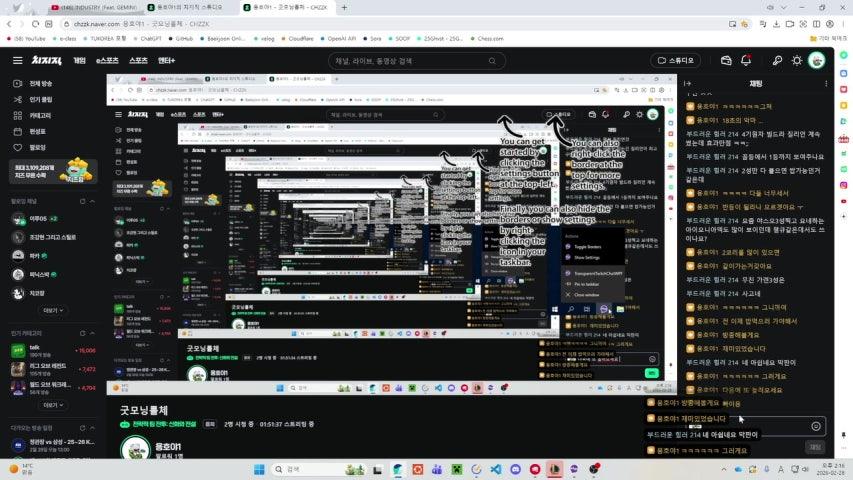The image size is (853, 480).
Task: Reload the current page
Action: [35, 24]
